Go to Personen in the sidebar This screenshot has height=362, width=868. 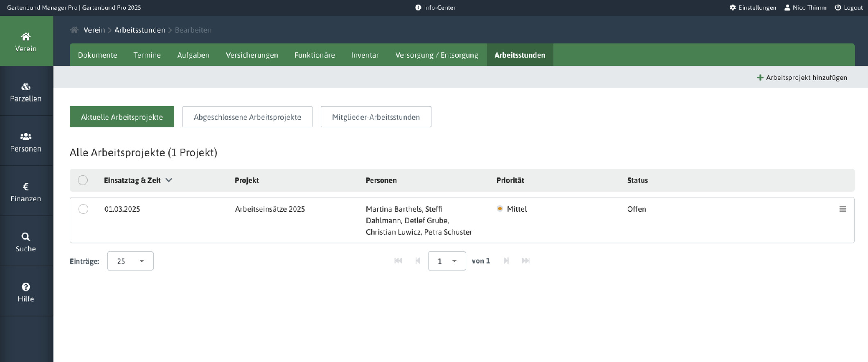point(26,141)
